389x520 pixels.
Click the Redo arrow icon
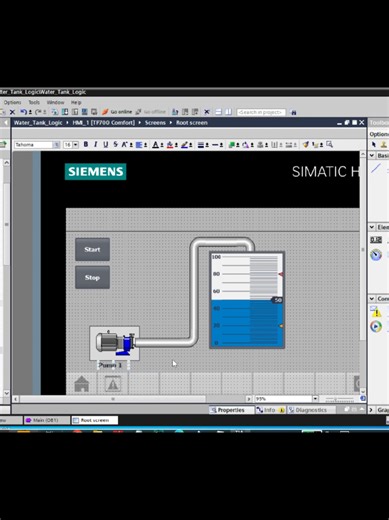click(x=38, y=112)
